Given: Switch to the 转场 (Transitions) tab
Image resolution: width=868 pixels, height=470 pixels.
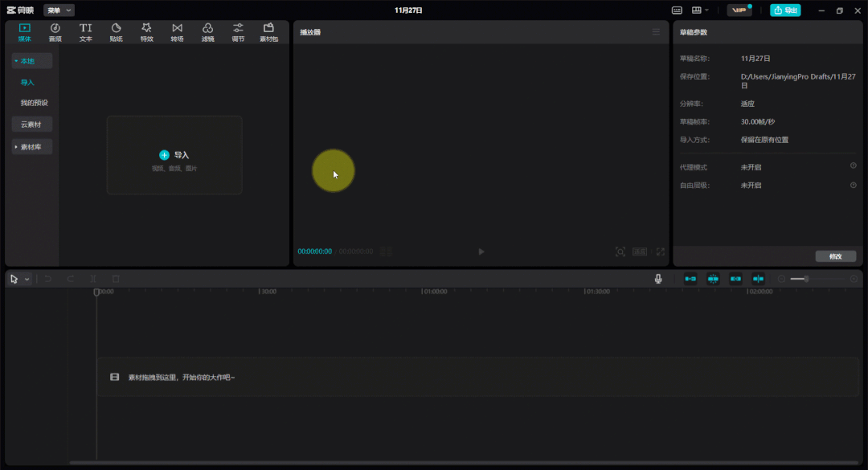Looking at the screenshot, I should tap(177, 32).
